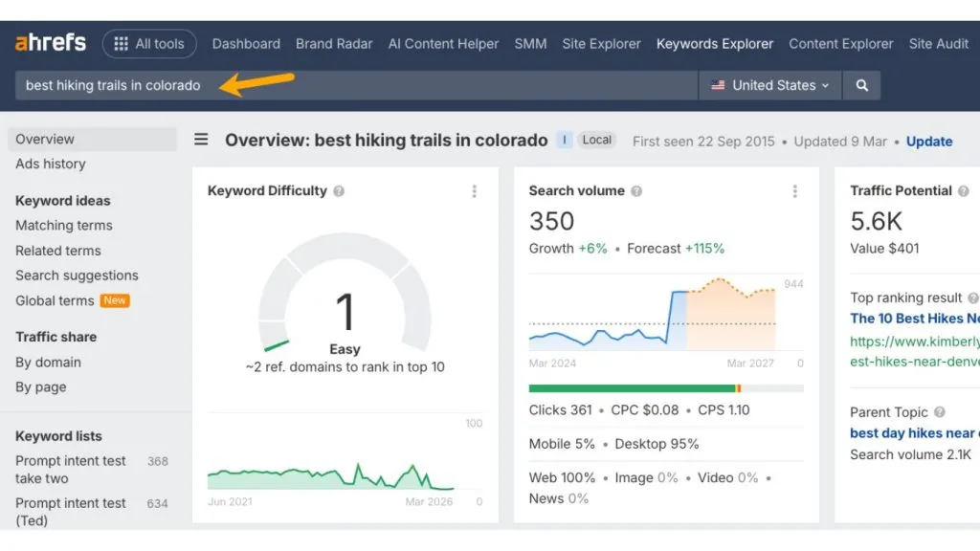Open Traffic share By domain

click(x=48, y=363)
